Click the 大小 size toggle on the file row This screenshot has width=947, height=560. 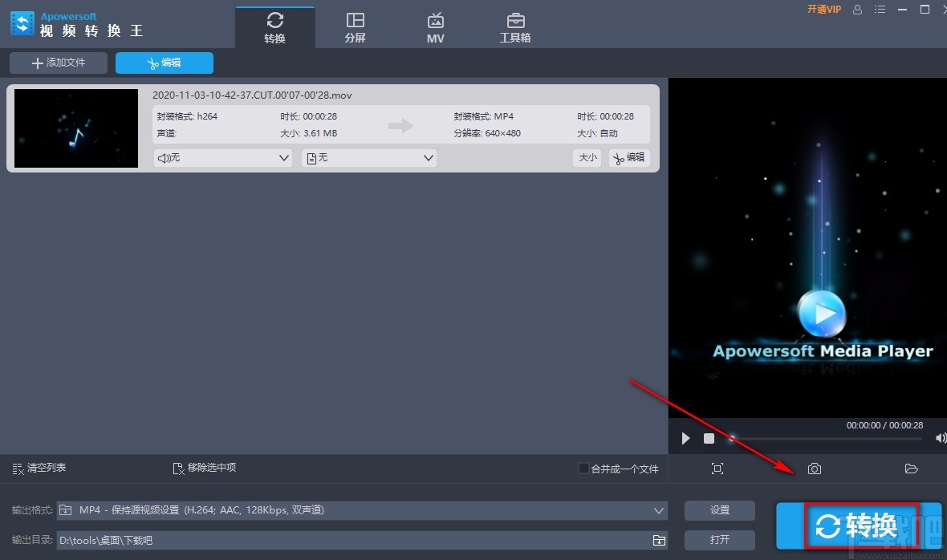tap(587, 157)
